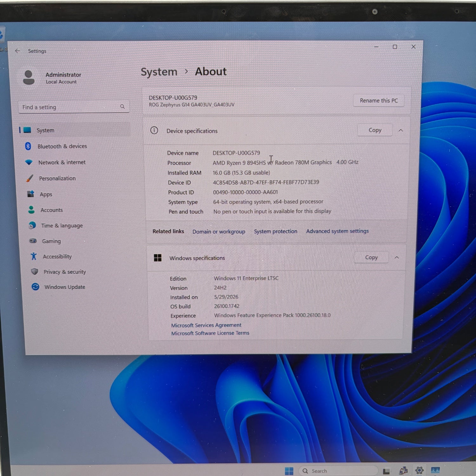
Task: Open Domain or workgroup link
Action: 219,232
